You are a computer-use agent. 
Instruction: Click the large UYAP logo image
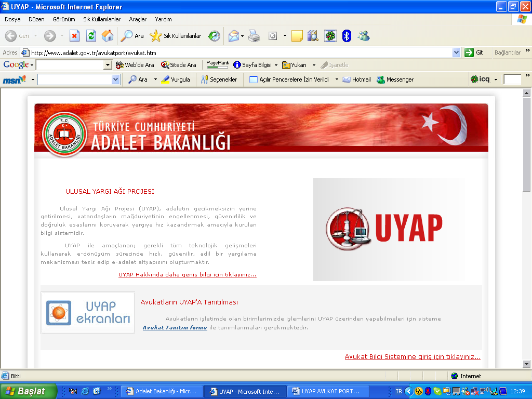[x=389, y=229]
